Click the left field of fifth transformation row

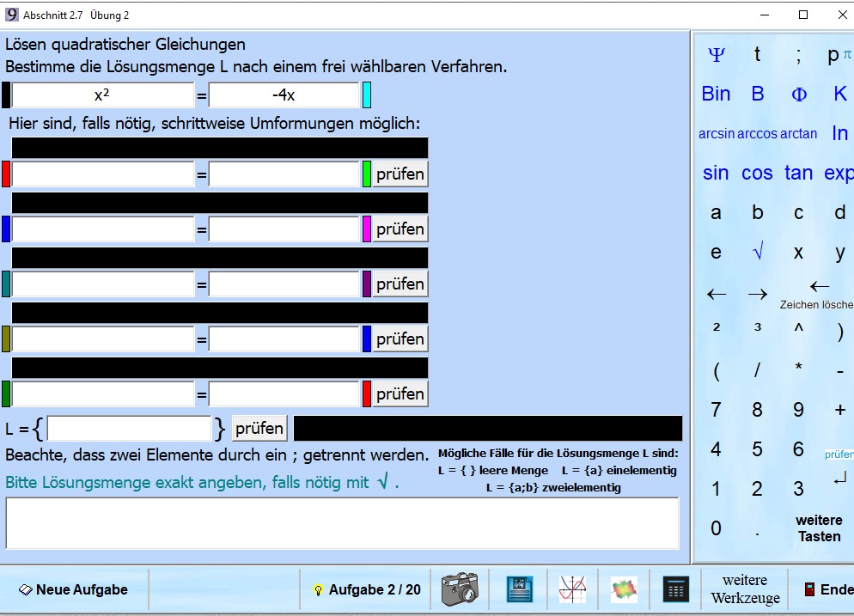pos(103,394)
